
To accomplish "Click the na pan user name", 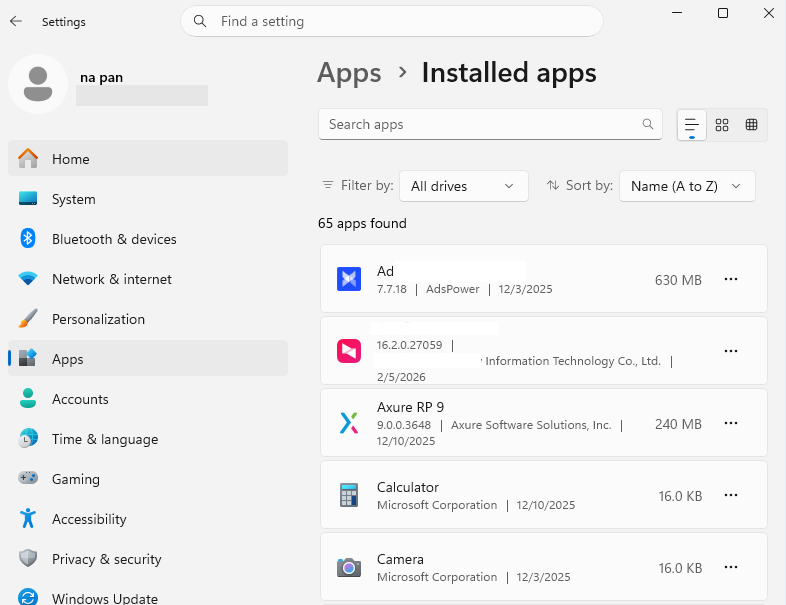I will 102,78.
